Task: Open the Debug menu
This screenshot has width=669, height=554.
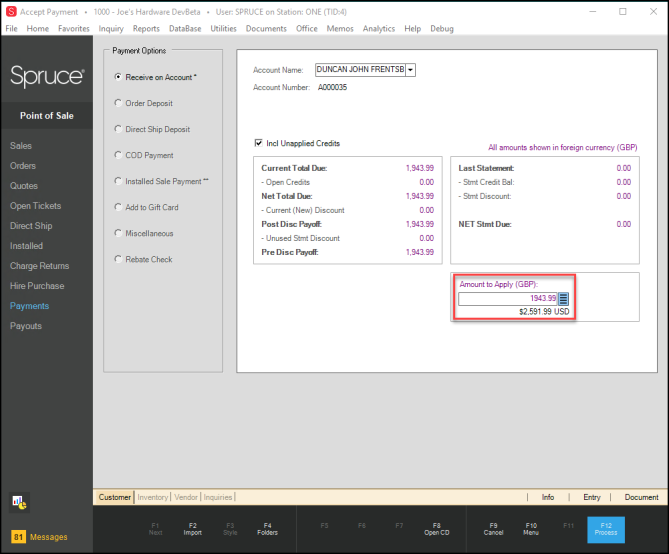Action: click(x=442, y=29)
